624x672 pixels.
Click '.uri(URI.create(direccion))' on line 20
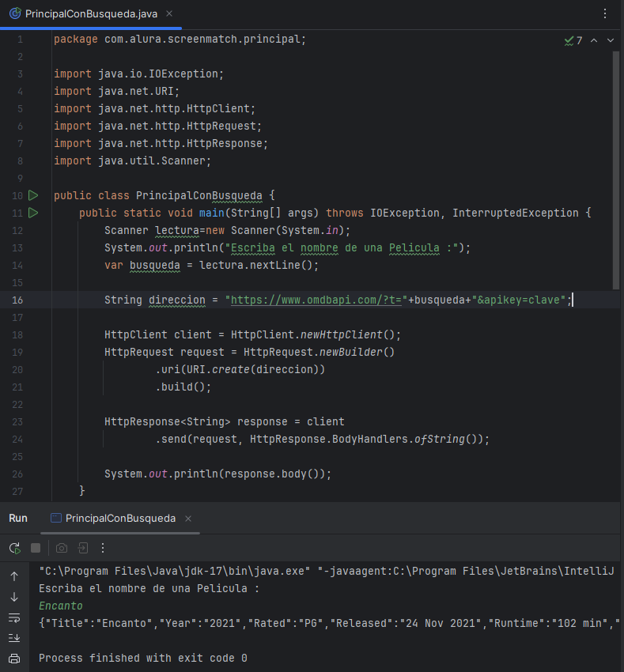pos(240,369)
